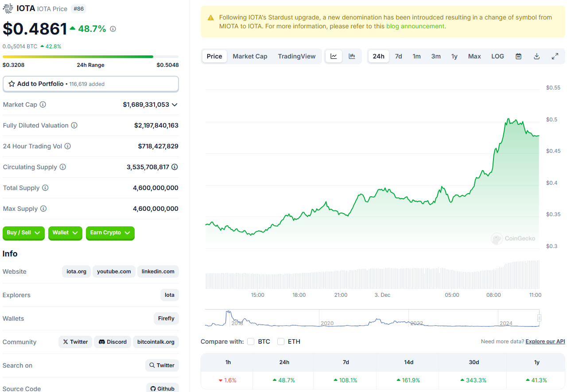The height and width of the screenshot is (392, 567).
Task: Click the #86 rank badge
Action: tap(78, 9)
